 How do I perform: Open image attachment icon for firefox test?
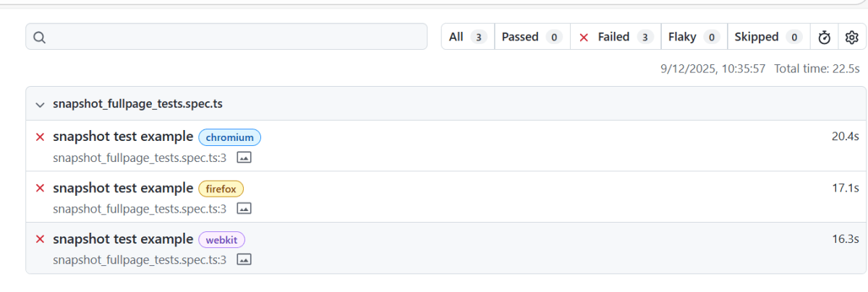pos(244,209)
